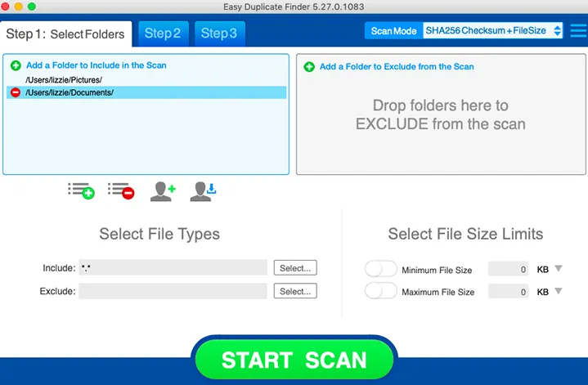Viewport: 588px width, 385px height.
Task: Open the Minimum File Size KB unit dropdown
Action: [559, 268]
